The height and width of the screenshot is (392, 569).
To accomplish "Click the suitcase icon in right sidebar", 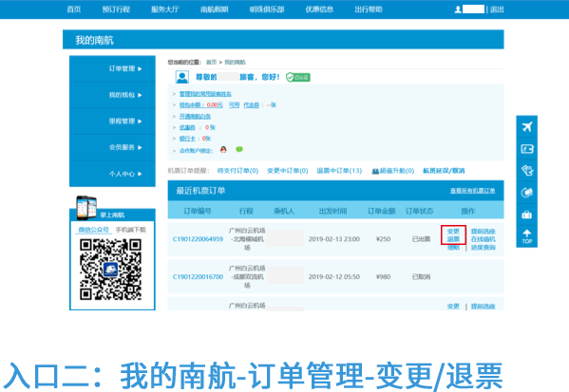I will (x=527, y=215).
